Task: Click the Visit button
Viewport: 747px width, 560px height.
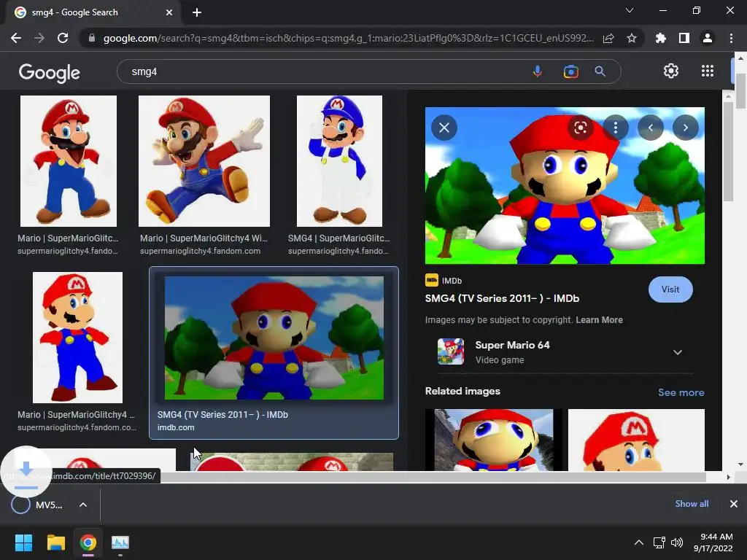Action: 670,289
